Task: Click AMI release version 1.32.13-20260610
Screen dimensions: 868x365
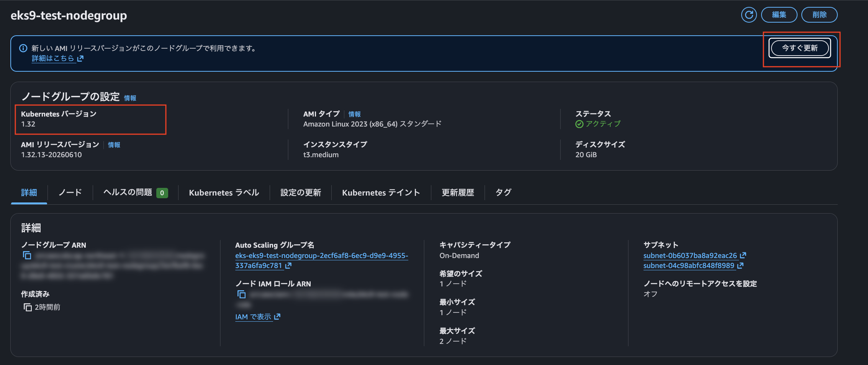Action: tap(51, 155)
